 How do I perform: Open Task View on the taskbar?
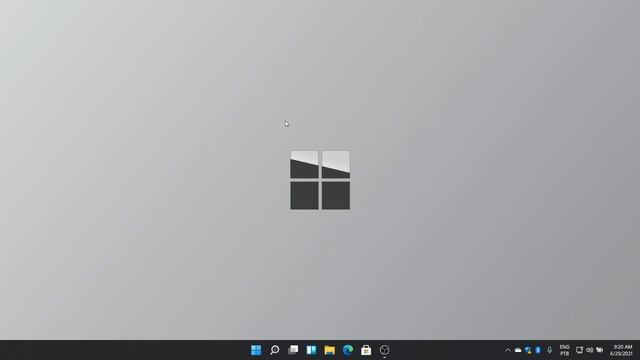click(x=293, y=350)
